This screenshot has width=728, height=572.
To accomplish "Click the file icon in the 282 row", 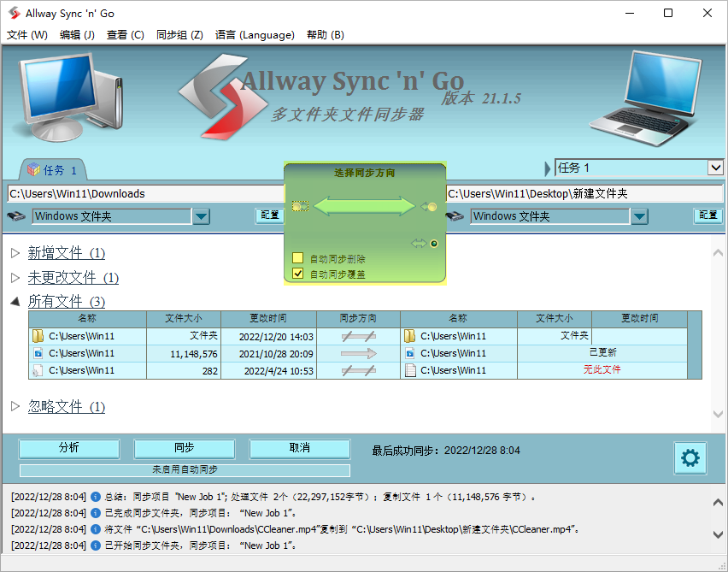I will click(x=38, y=371).
